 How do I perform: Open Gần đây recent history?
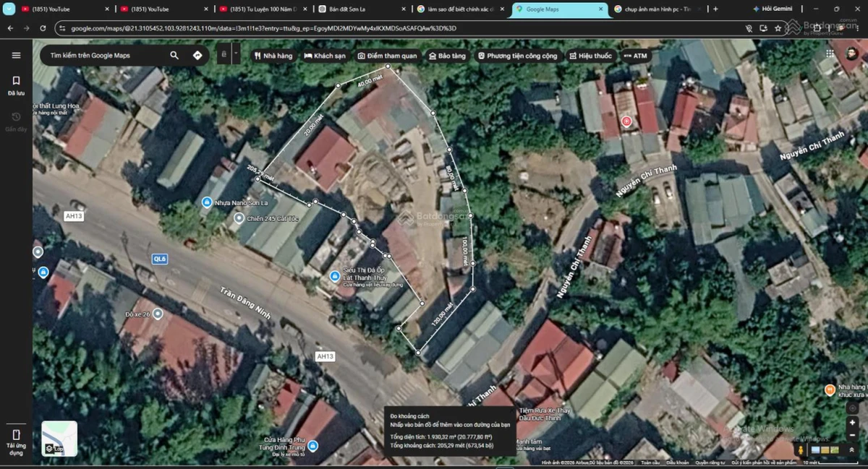pos(16,121)
